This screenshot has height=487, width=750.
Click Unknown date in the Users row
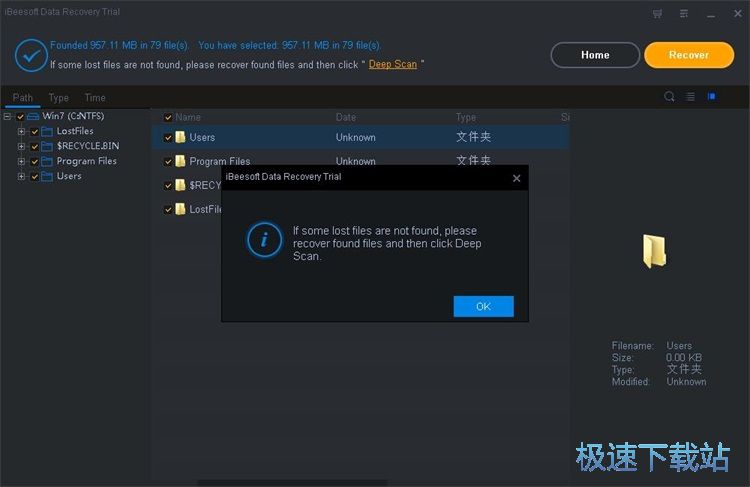355,137
